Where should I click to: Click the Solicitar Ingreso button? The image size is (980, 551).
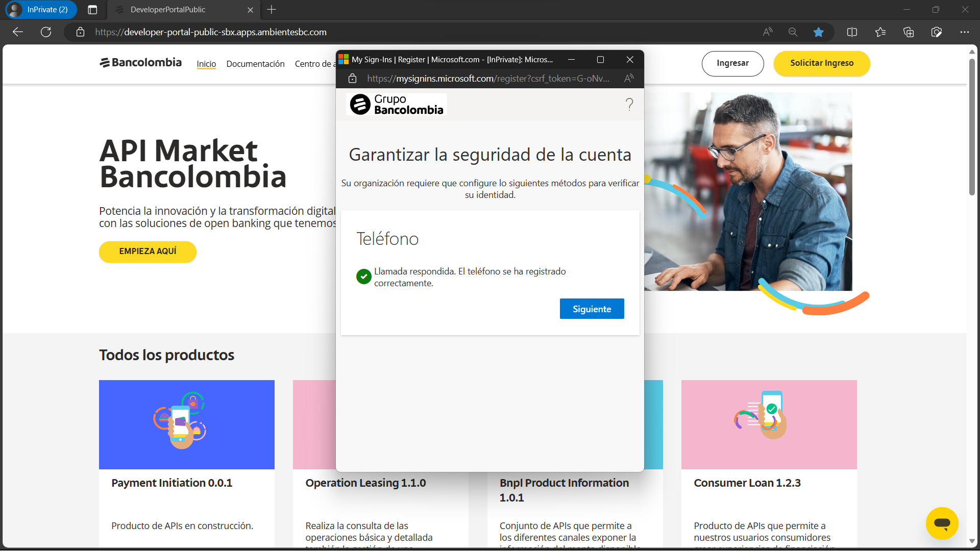point(822,63)
